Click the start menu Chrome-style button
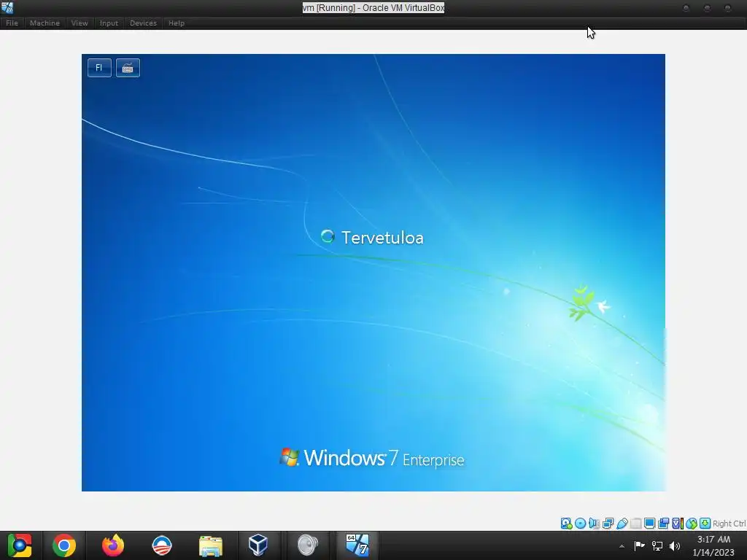This screenshot has height=560, width=747. [20, 545]
